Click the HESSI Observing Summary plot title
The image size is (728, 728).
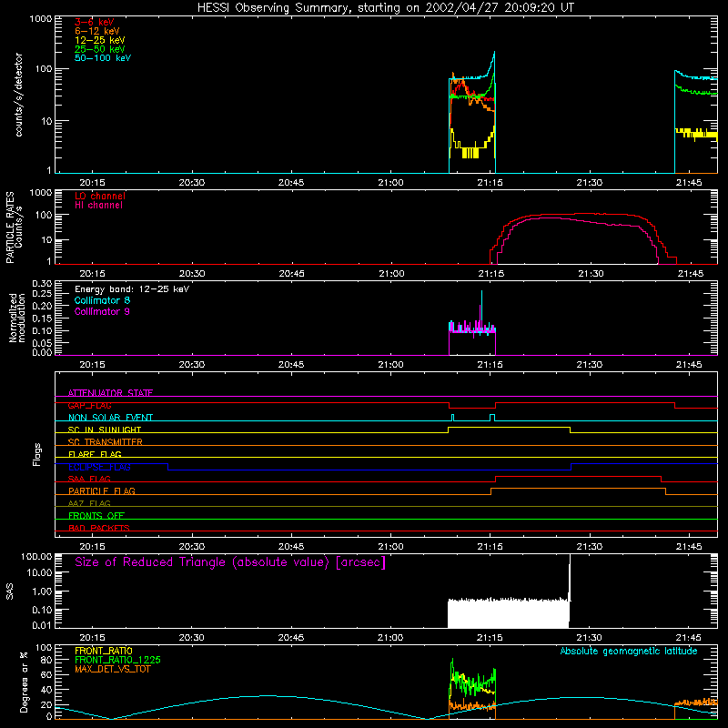click(x=385, y=8)
